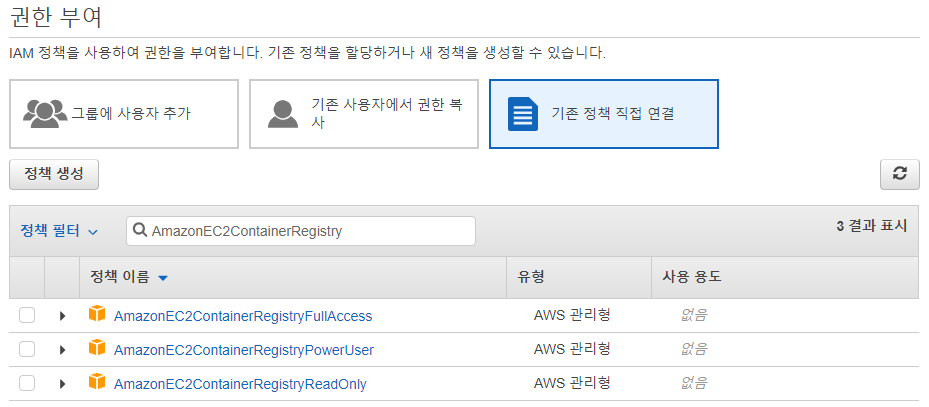Select the 기존 사용자에서 권한 복사 option

point(364,114)
